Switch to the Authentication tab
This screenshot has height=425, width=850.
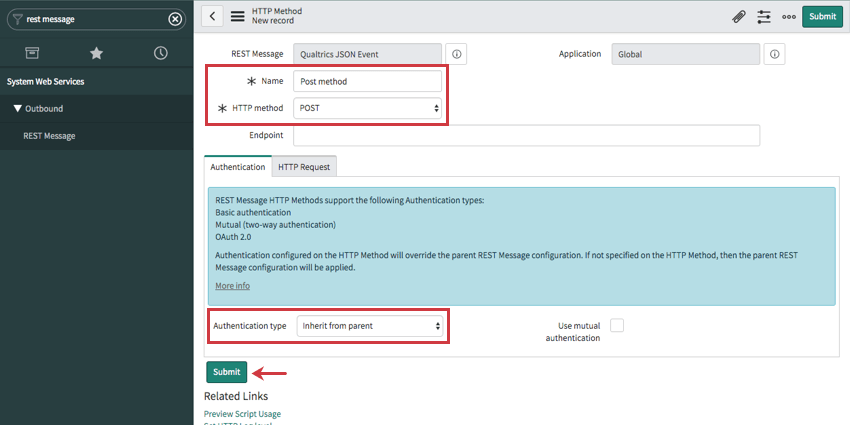(x=237, y=167)
